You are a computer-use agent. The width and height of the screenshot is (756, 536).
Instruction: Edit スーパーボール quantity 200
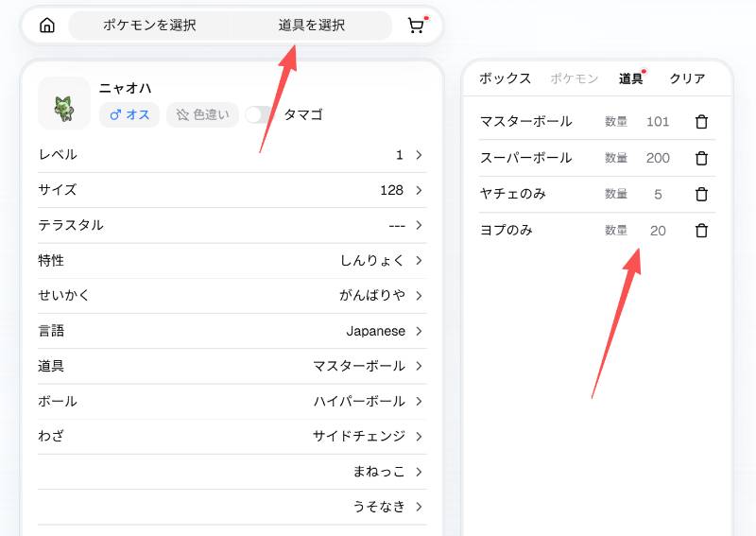click(x=658, y=158)
